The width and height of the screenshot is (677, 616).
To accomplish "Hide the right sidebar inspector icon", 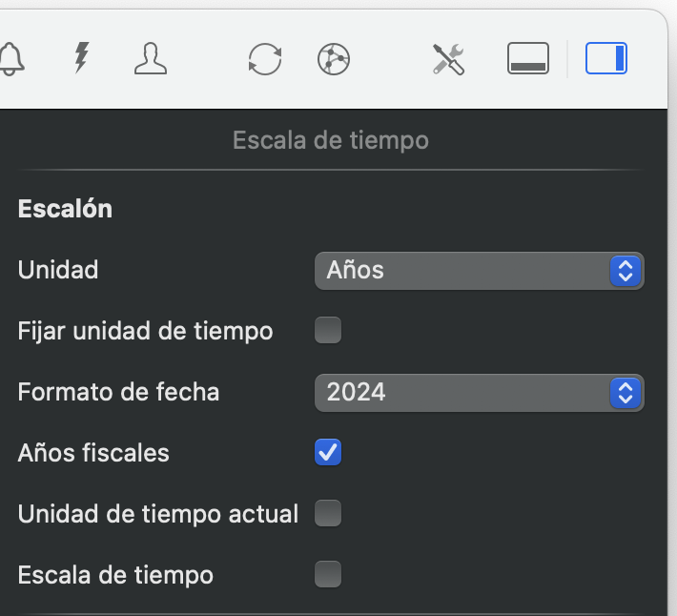I will pyautogui.click(x=606, y=59).
